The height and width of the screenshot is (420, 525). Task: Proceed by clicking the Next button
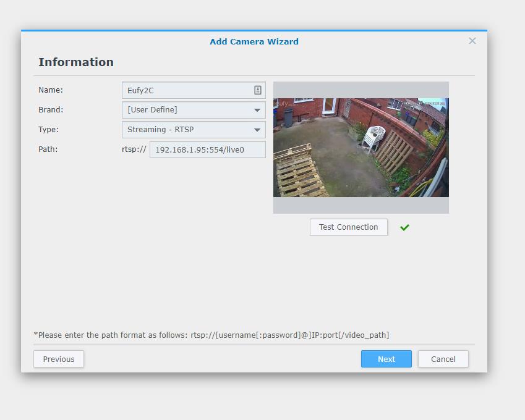(386, 359)
